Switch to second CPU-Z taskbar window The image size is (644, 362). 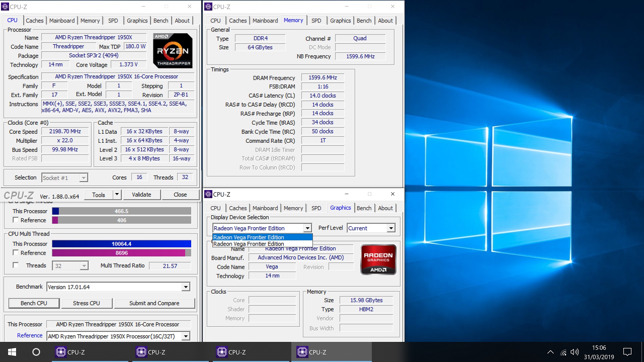coord(170,352)
